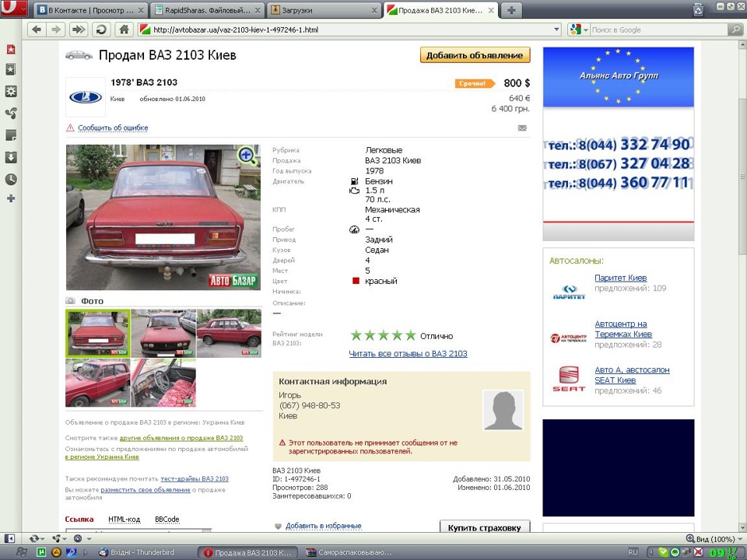
Task: Open the home page icon
Action: coord(124,30)
